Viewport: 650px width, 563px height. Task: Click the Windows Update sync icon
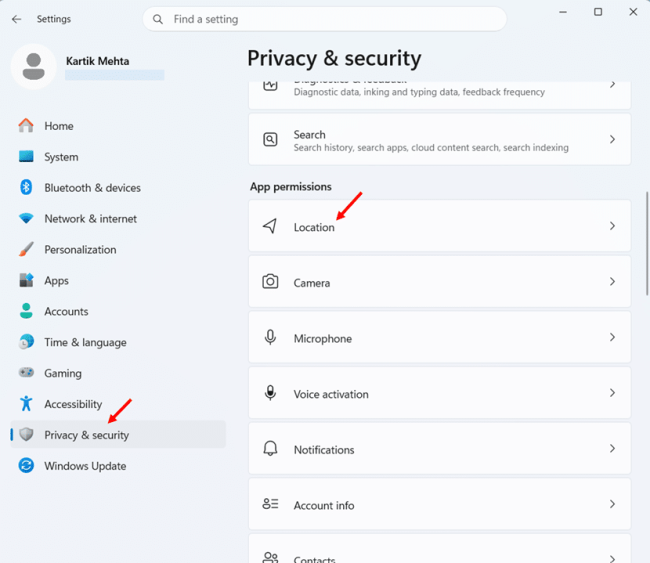coord(26,466)
